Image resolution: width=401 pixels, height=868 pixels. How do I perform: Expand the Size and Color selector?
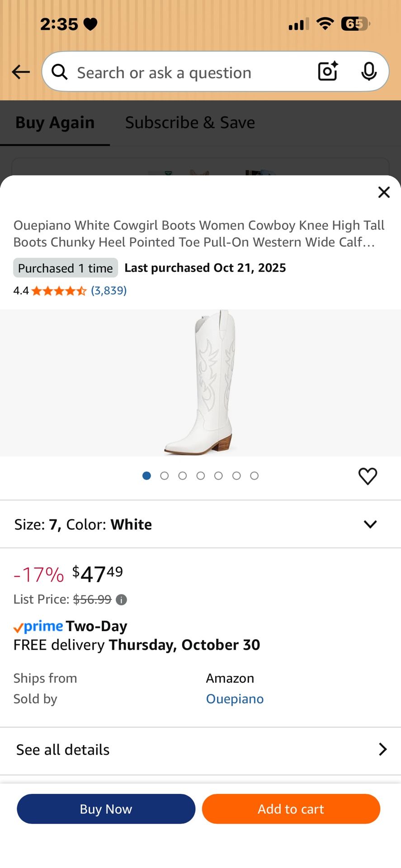(x=370, y=524)
